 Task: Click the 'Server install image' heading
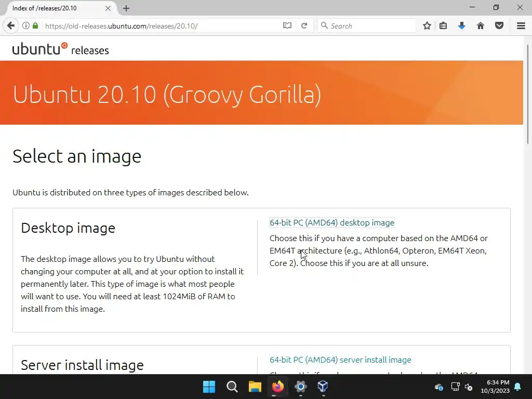click(x=83, y=365)
